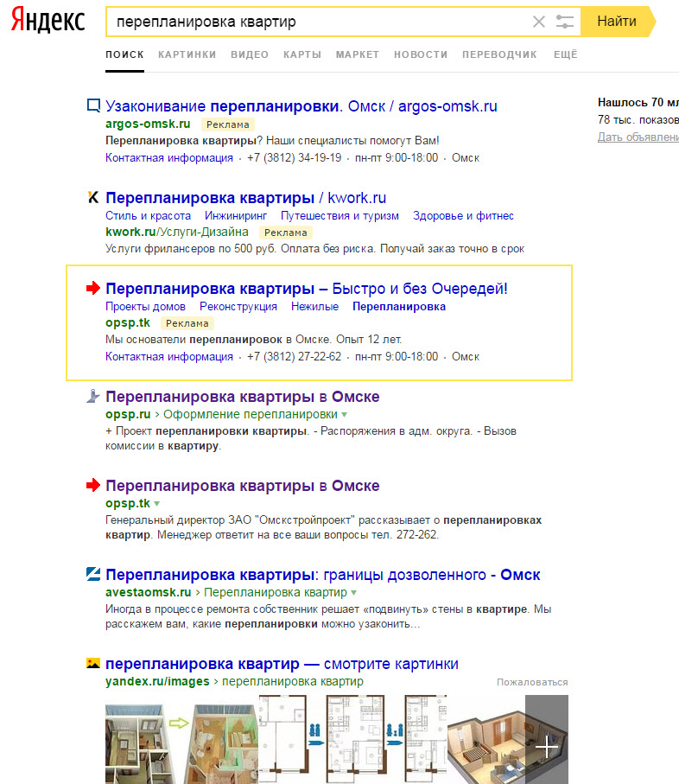
Task: Expand dropdown arrow next to organic opsp.tk
Action: click(x=157, y=504)
